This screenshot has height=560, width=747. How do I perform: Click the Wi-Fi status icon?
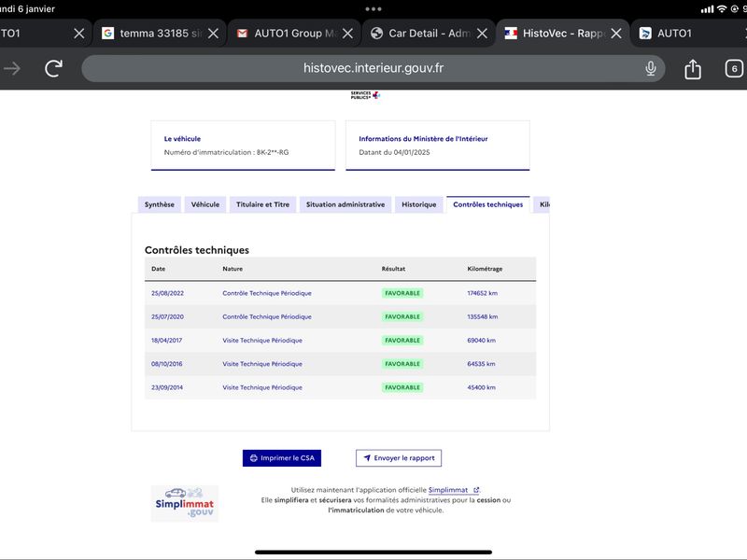tap(722, 8)
